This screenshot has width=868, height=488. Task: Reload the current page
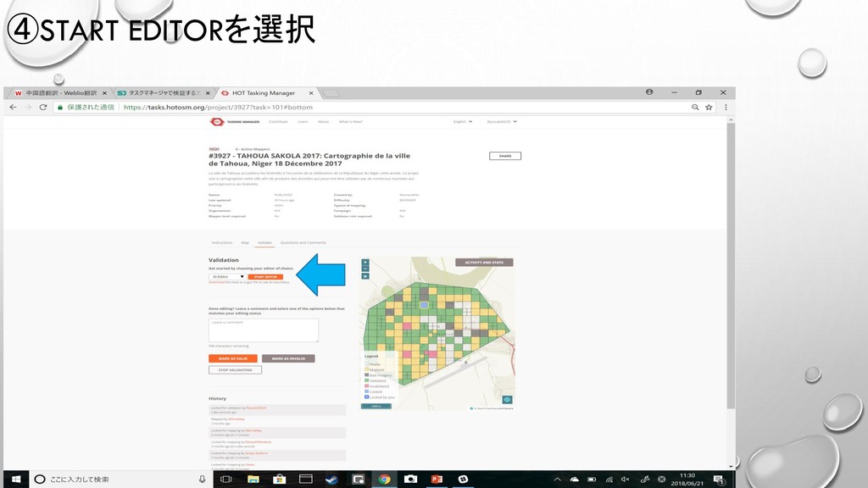pos(43,108)
